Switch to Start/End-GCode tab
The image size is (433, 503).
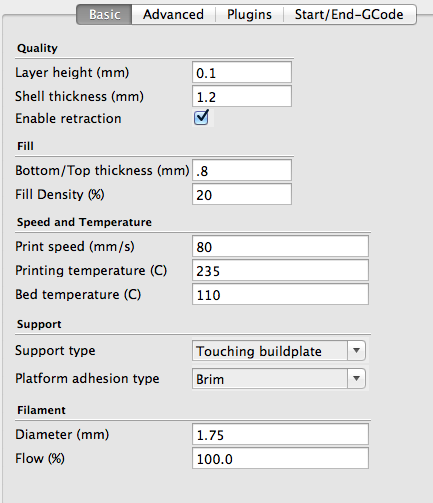349,14
